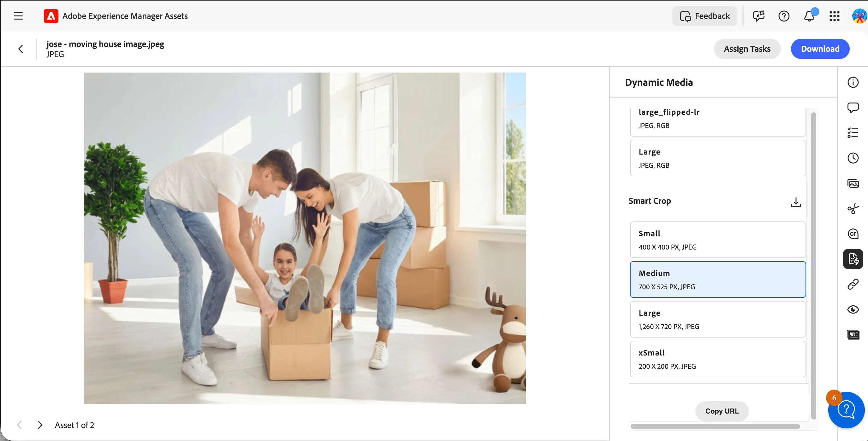Open the floating help chat bubble
This screenshot has height=441, width=868.
point(846,410)
